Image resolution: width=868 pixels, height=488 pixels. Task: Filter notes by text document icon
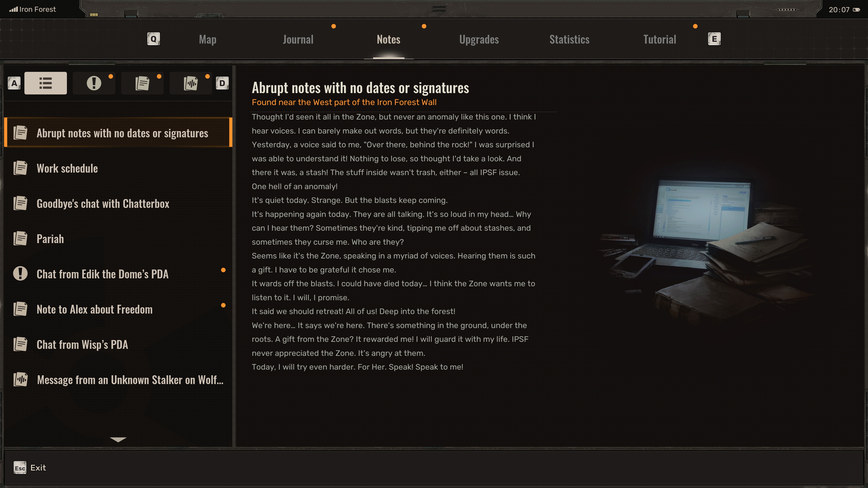click(142, 83)
